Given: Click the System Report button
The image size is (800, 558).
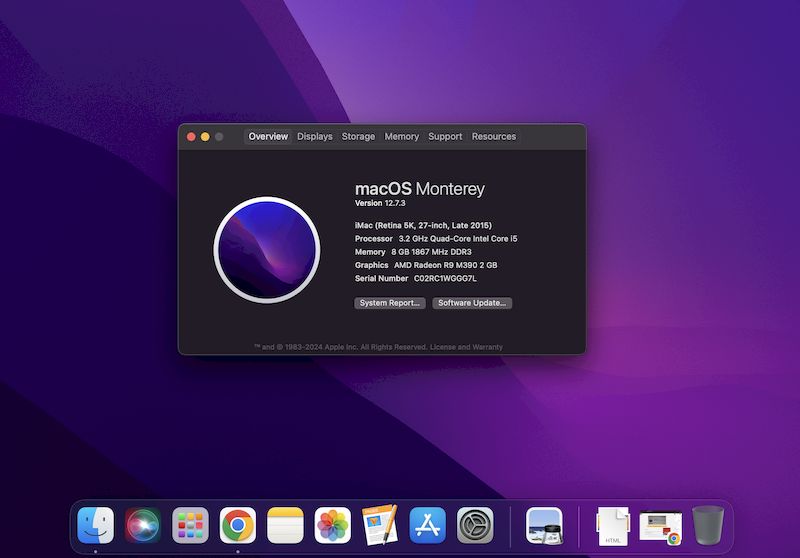Looking at the screenshot, I should (390, 303).
